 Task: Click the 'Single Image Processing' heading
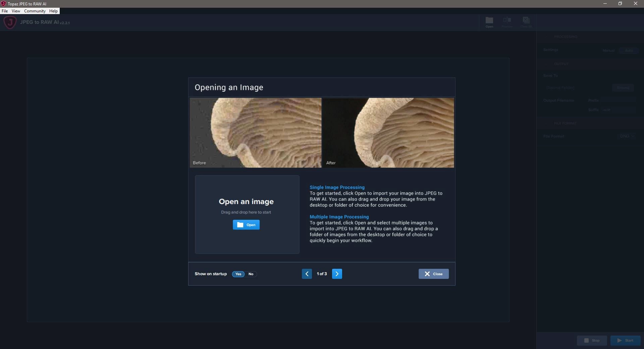point(337,187)
